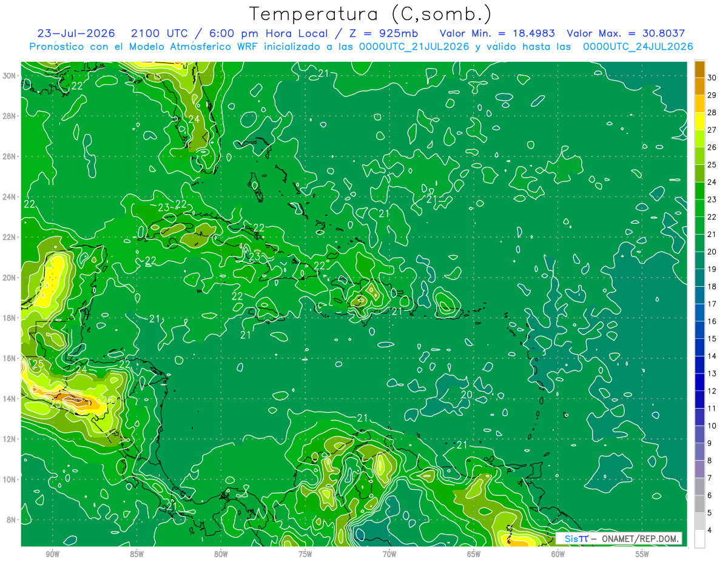Viewport: 728px width, 562px height.
Task: Click the colorbar label '4'
Action: coord(710,530)
